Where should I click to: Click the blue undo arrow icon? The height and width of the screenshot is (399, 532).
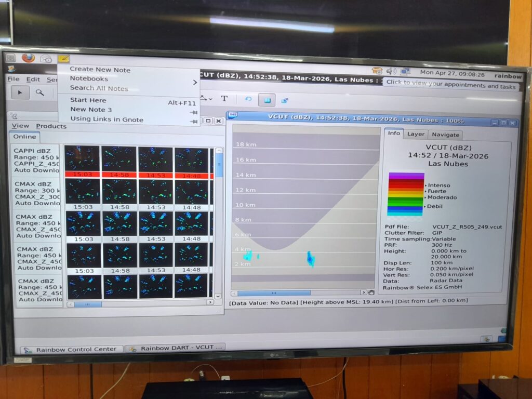tap(248, 99)
